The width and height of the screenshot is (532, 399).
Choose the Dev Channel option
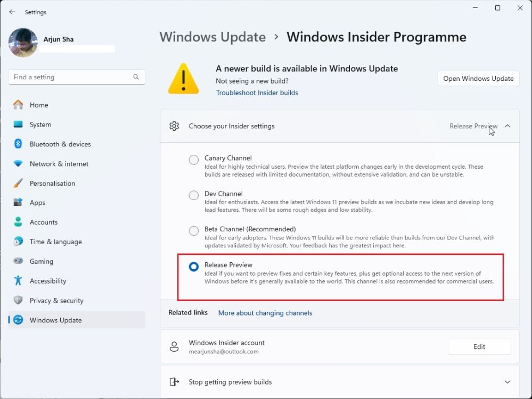193,195
